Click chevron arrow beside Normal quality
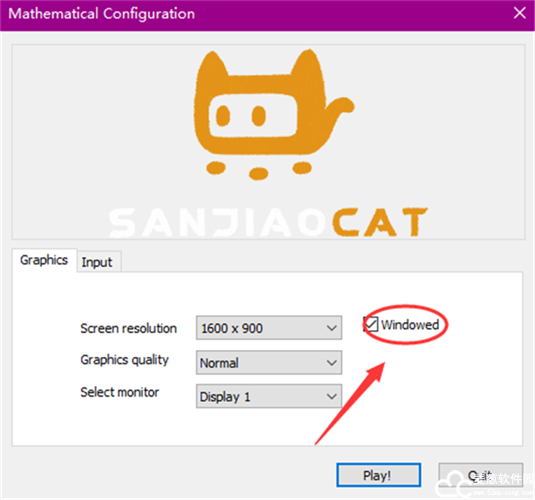This screenshot has width=535, height=500. (x=331, y=362)
